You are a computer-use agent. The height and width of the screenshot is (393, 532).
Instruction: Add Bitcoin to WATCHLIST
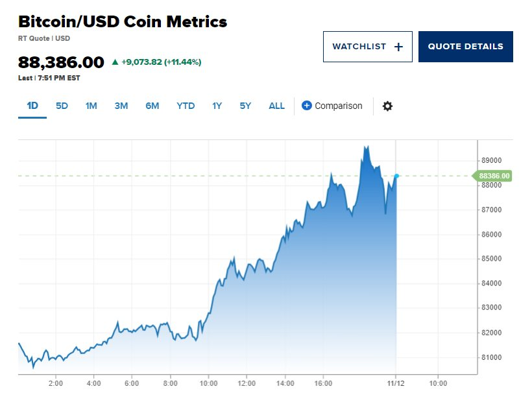point(368,47)
